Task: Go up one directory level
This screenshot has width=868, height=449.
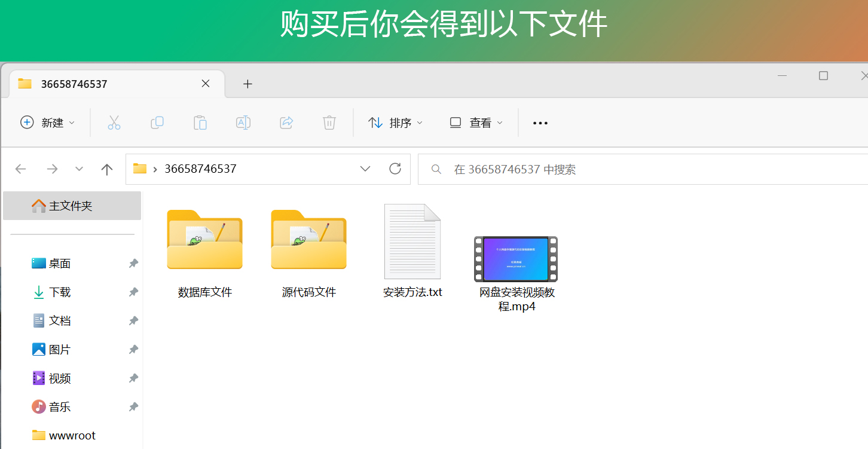Action: click(x=107, y=169)
